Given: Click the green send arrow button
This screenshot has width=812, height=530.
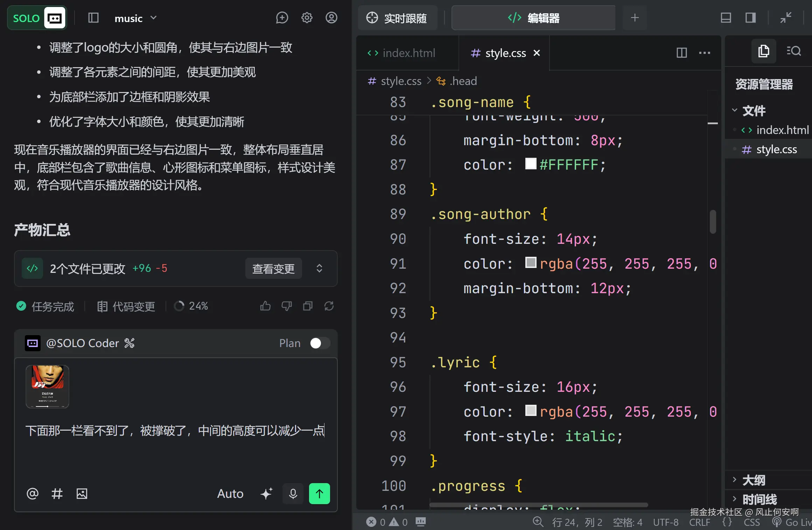Looking at the screenshot, I should point(319,493).
